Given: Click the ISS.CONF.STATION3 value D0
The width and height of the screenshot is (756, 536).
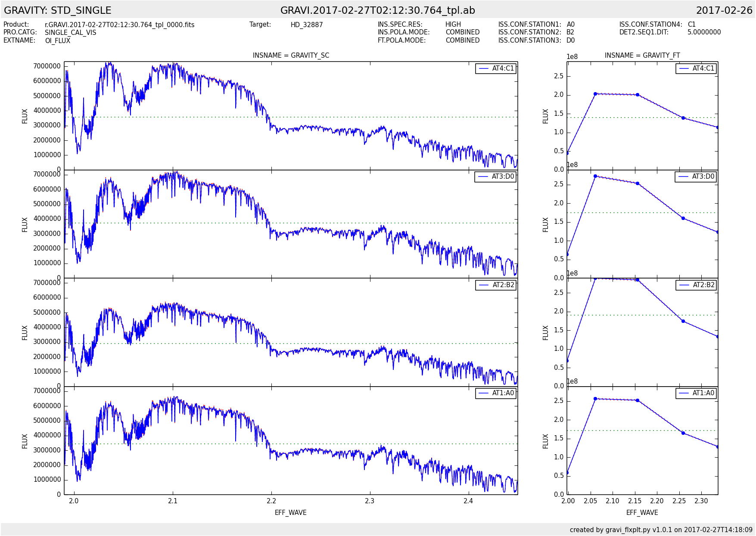Looking at the screenshot, I should (x=571, y=40).
